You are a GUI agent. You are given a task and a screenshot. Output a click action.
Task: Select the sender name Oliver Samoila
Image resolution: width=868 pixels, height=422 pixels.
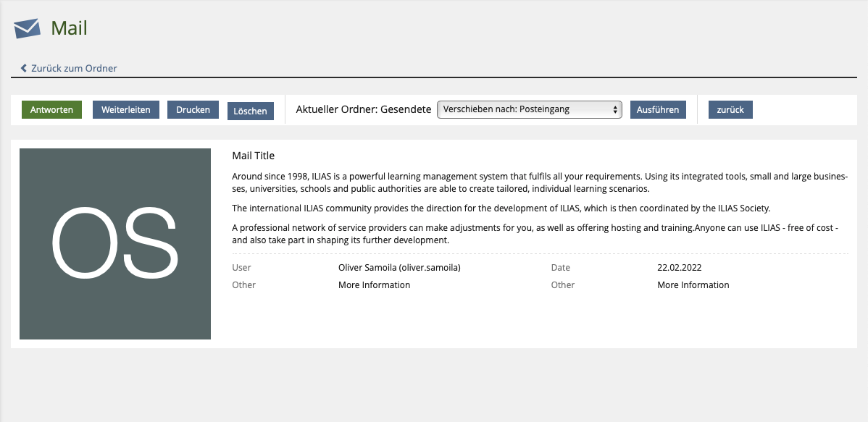click(399, 268)
